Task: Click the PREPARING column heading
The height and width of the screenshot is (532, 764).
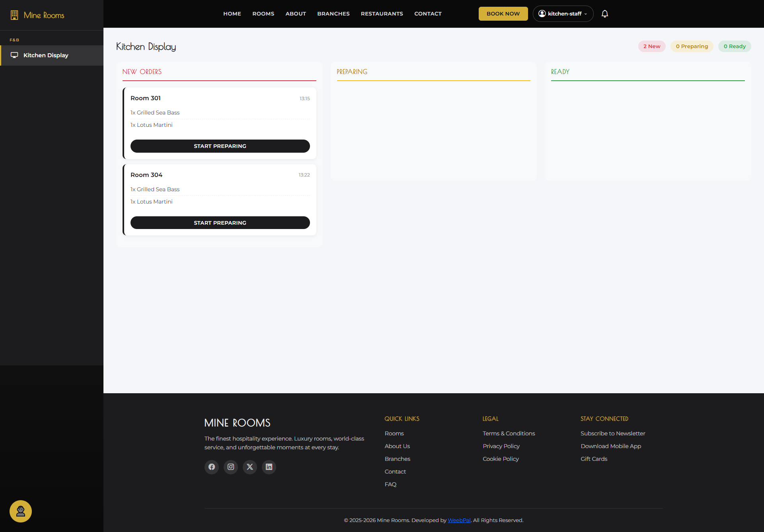Action: (352, 72)
